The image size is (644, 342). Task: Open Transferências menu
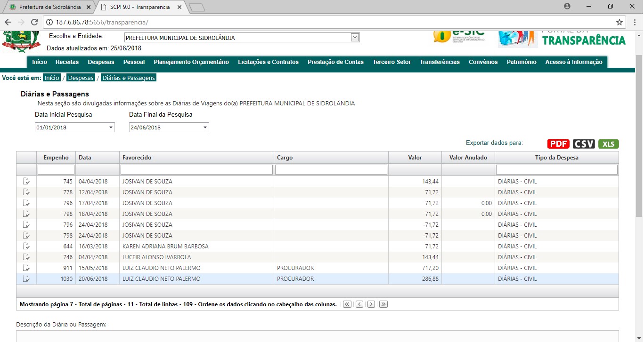440,62
